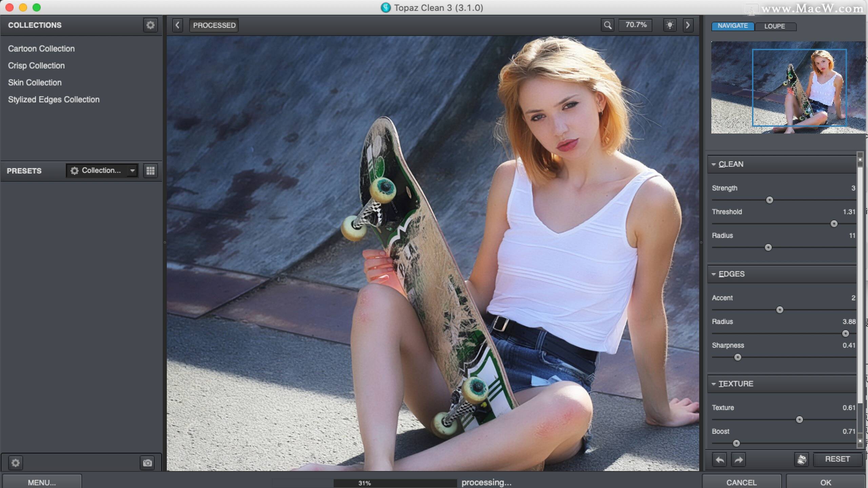
Task: Click the Boost slider handle
Action: coord(736,443)
